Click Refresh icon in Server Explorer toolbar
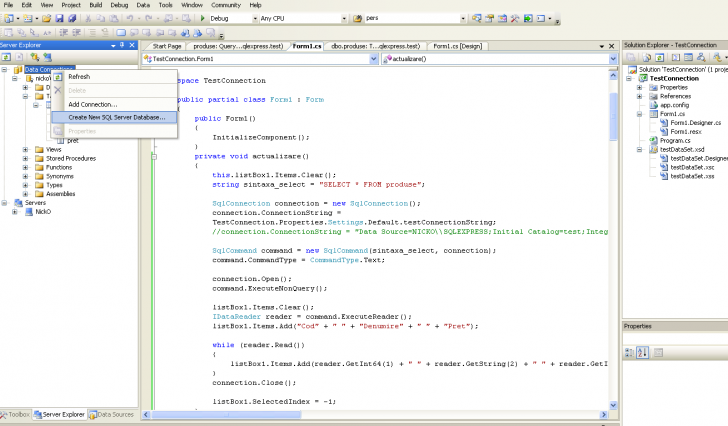Screen dimensions: 728x426 tap(7, 57)
